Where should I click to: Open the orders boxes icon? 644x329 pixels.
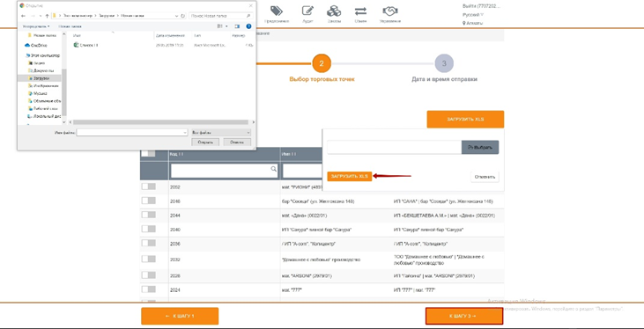click(x=334, y=11)
